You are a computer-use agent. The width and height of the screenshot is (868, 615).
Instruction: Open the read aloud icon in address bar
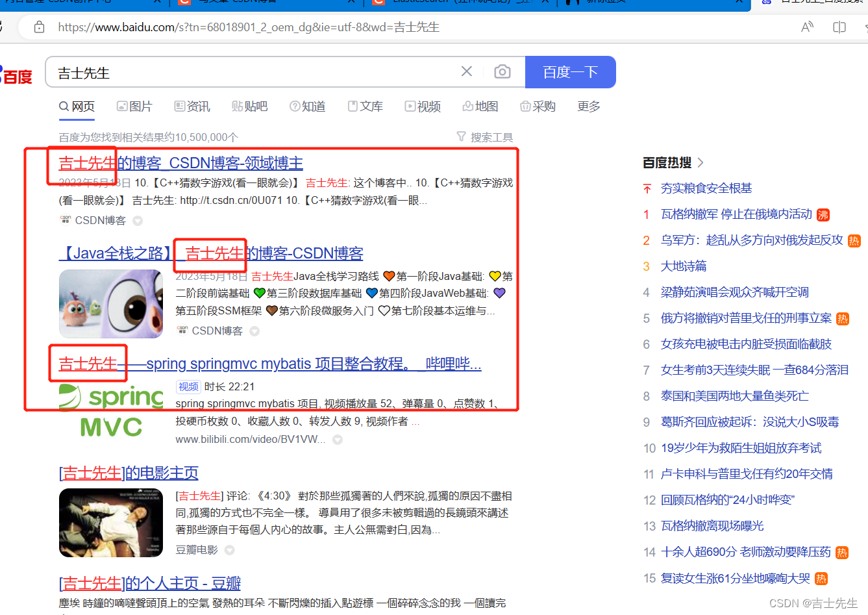[807, 27]
